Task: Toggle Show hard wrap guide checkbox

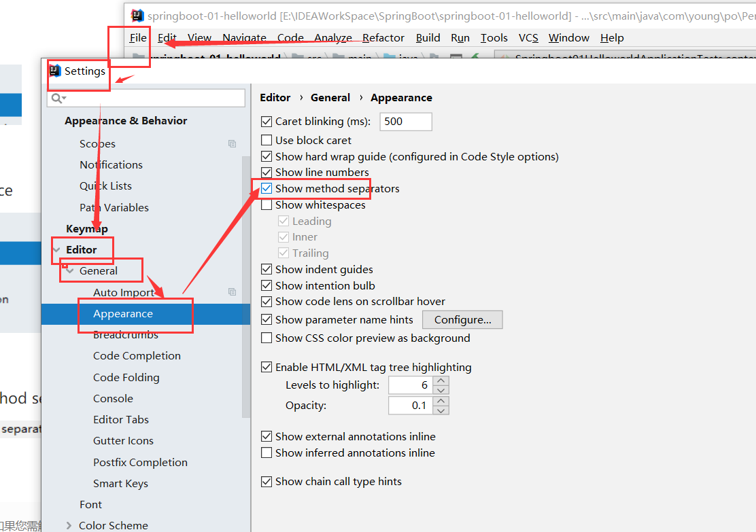Action: pyautogui.click(x=266, y=157)
